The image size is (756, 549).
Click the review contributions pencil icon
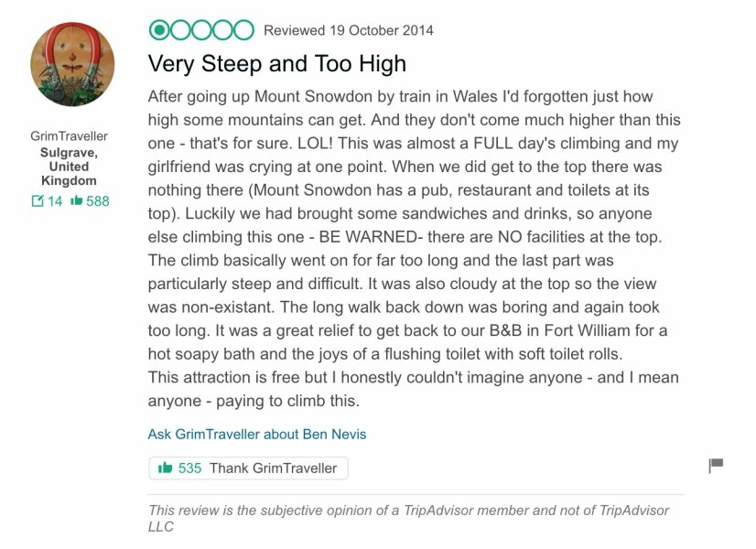point(38,201)
